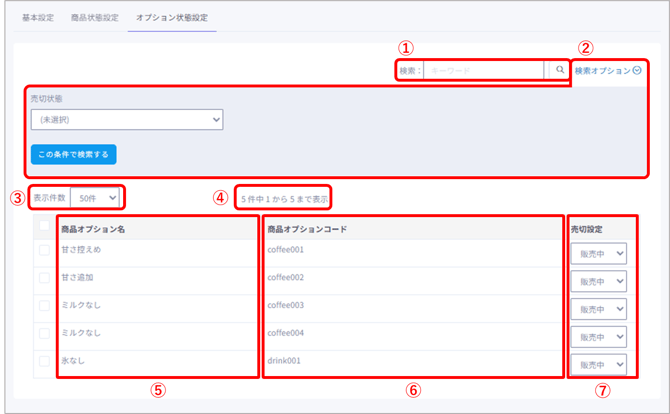This screenshot has width=670, height=414.
Task: Toggle the select-all checkbox in table header
Action: click(x=45, y=228)
